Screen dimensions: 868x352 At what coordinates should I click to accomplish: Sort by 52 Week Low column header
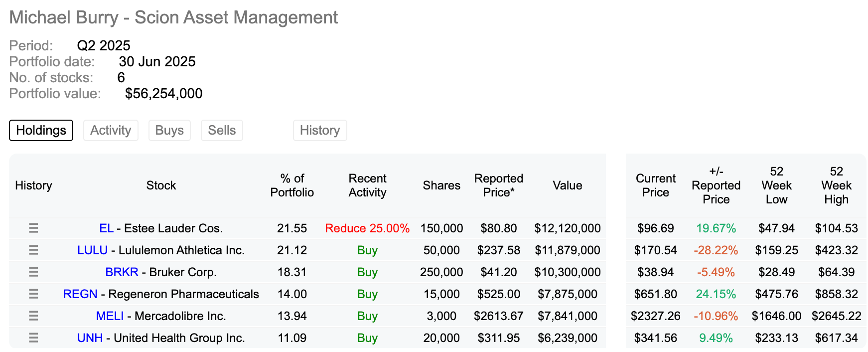click(776, 185)
